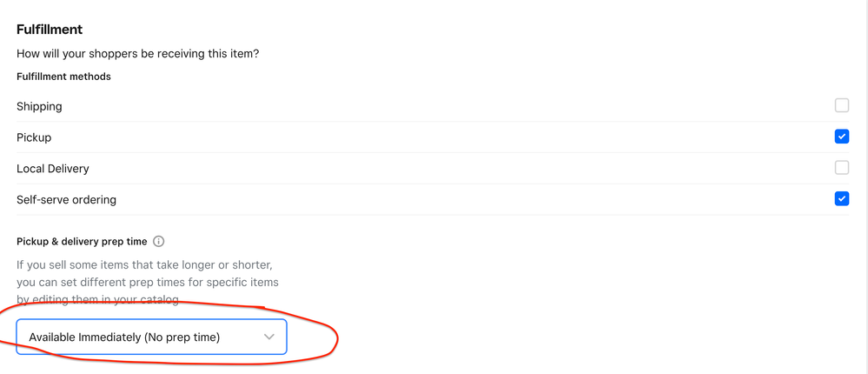Image resolution: width=868 pixels, height=374 pixels.
Task: Click the 'set different prep times' help line
Action: tap(148, 282)
